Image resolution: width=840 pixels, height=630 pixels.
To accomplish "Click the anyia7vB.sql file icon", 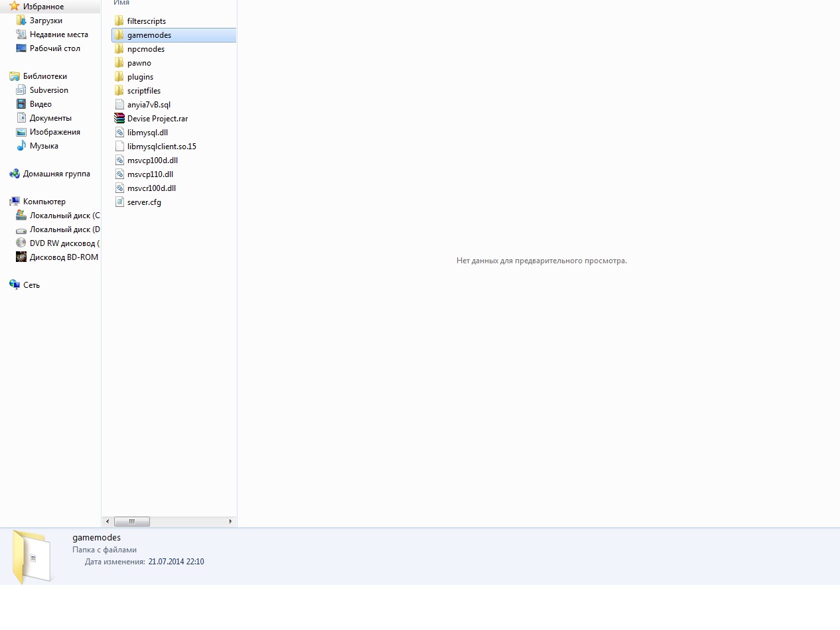I will 119,104.
